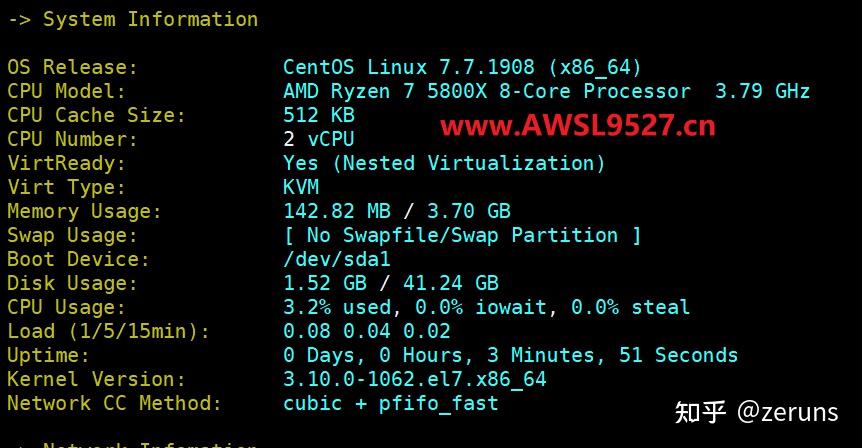The image size is (862, 448).
Task: Click the System Information header
Action: tap(150, 19)
